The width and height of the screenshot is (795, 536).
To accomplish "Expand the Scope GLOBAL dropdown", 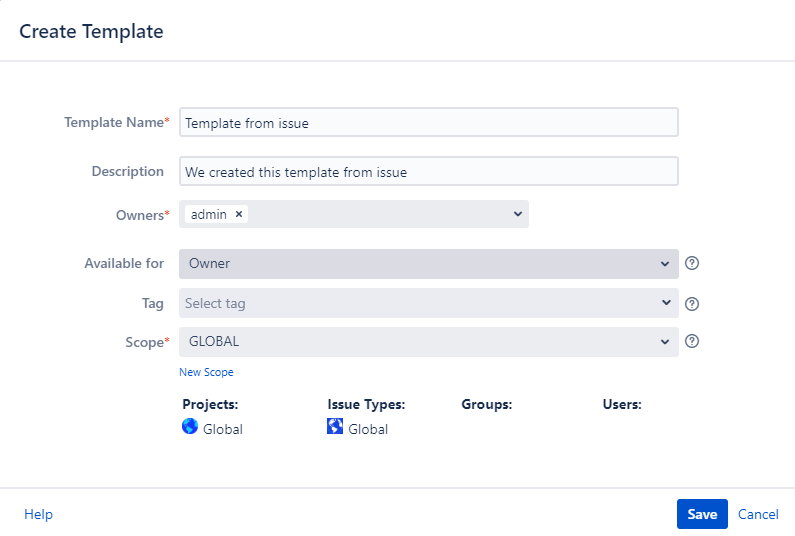I will point(665,342).
